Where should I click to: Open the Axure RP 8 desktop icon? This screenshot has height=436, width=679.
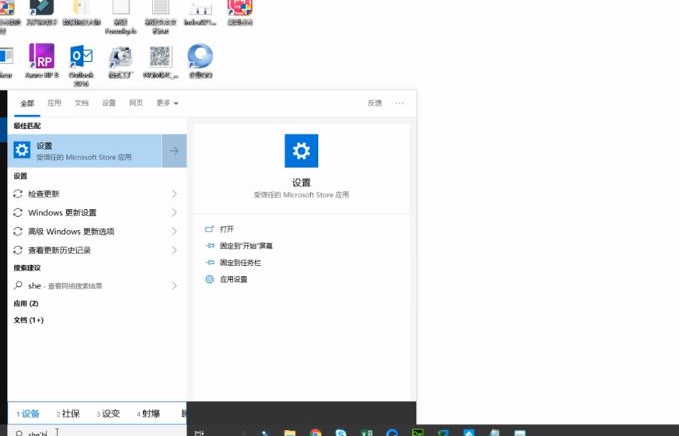tap(41, 59)
